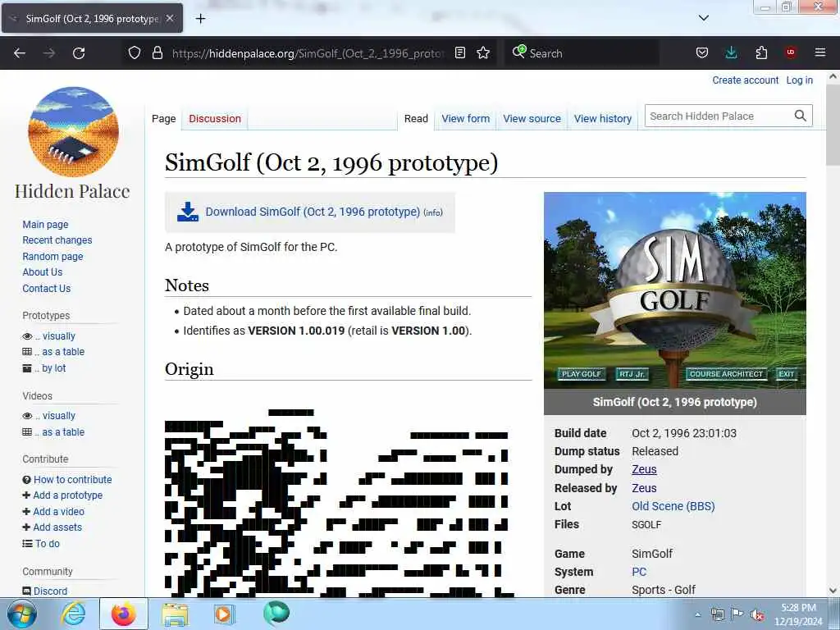Bookmark this page with the star icon
The width and height of the screenshot is (840, 630).
483,52
